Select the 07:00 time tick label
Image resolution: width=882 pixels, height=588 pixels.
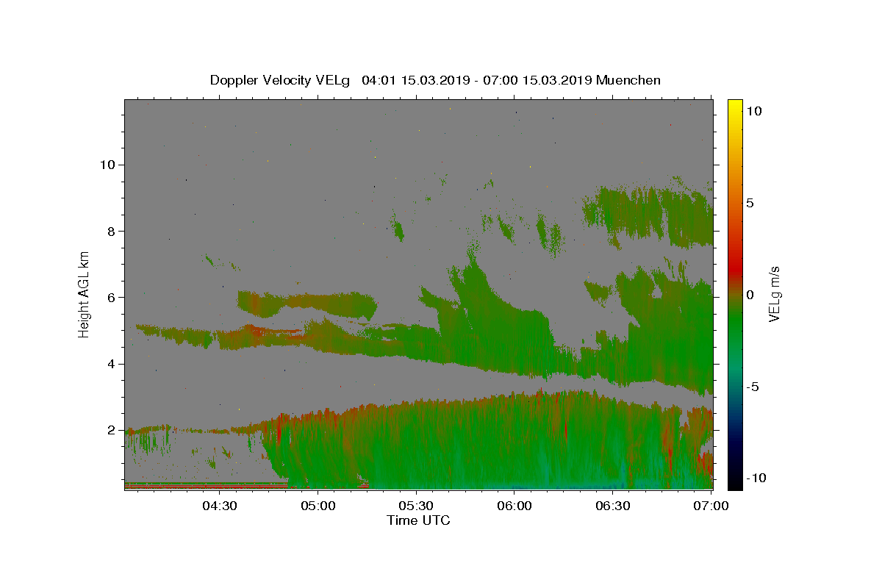[711, 506]
